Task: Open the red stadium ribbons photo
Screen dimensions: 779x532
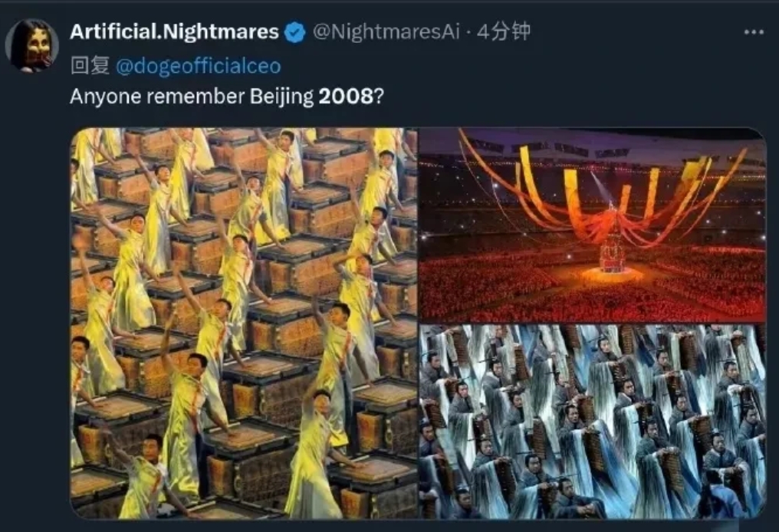Action: tap(593, 225)
